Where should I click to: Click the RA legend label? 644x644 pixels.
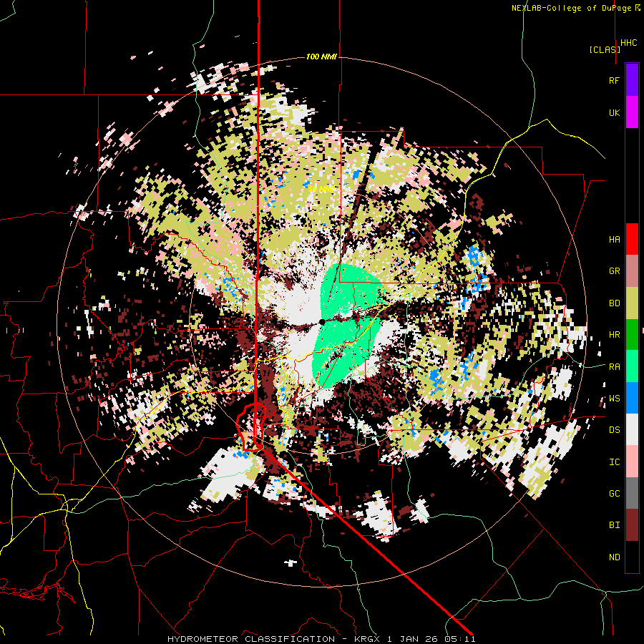(614, 367)
